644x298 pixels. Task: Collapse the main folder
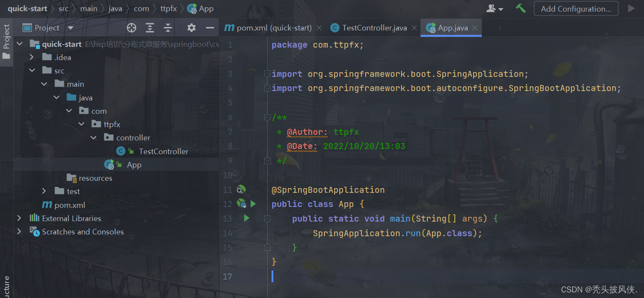tap(44, 84)
